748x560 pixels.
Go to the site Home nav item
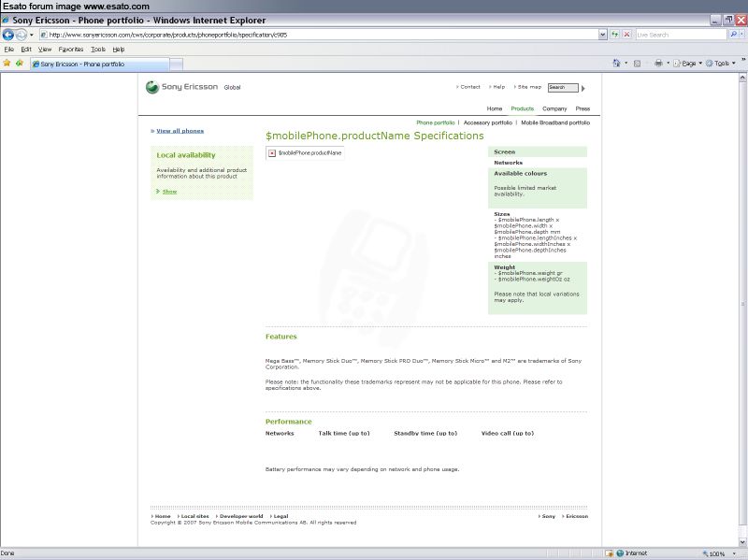(x=495, y=108)
